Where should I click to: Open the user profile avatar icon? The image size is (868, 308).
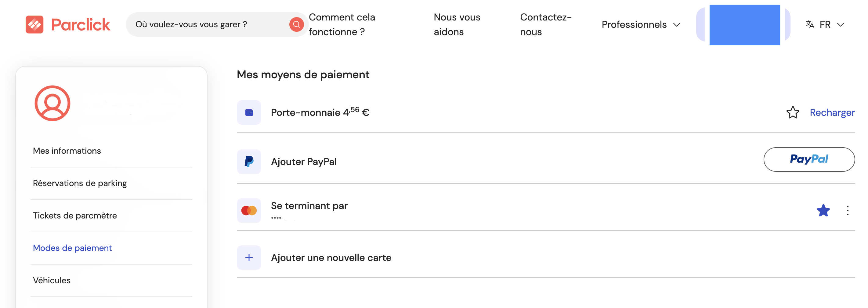[x=52, y=103]
